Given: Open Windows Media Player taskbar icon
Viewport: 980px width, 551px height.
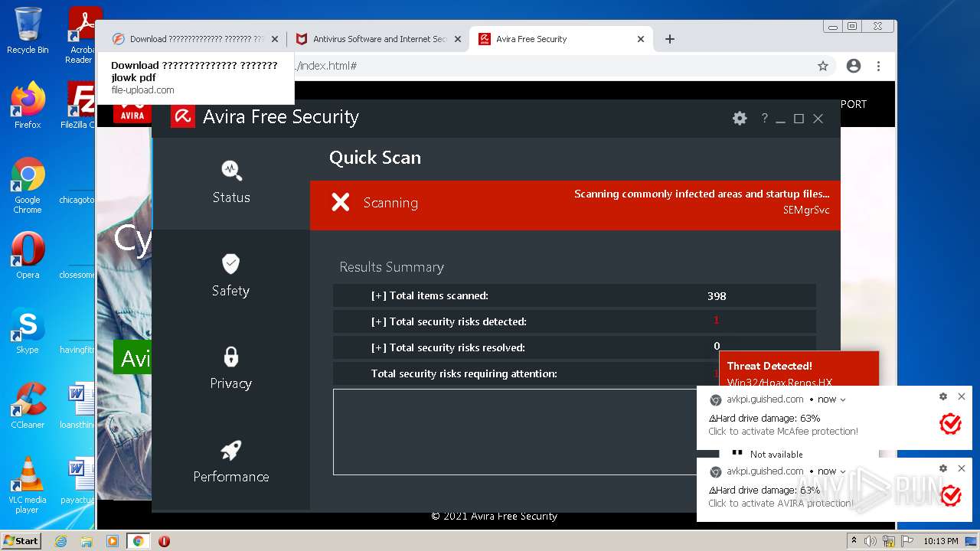Looking at the screenshot, I should pos(113,541).
